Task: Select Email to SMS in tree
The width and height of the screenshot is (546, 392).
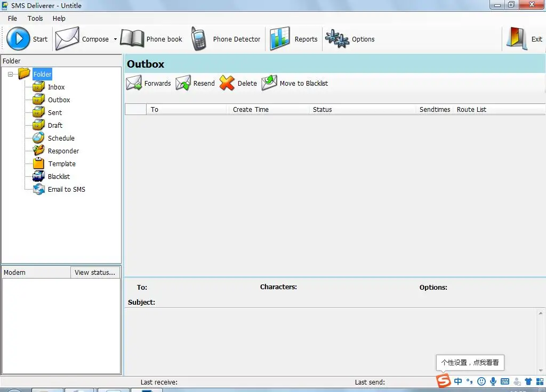Action: click(x=66, y=190)
